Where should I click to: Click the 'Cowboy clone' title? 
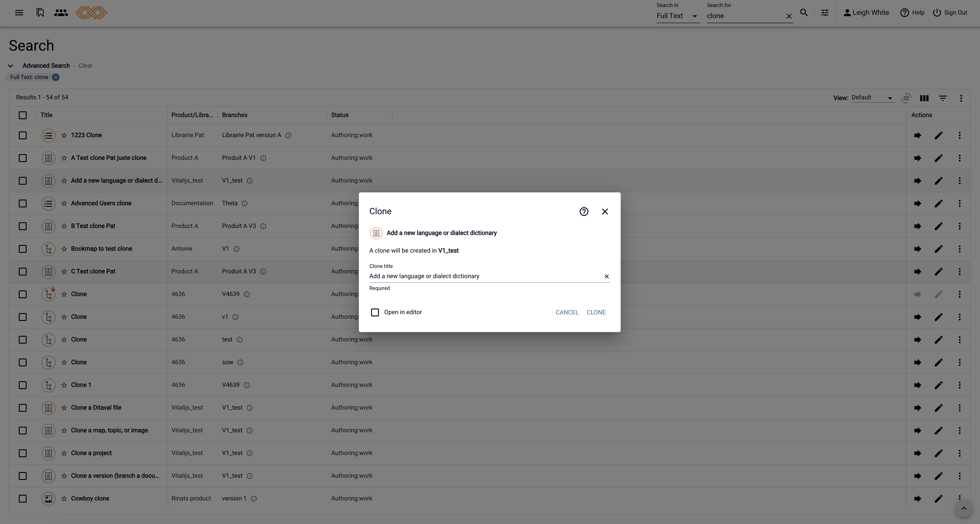click(x=90, y=499)
